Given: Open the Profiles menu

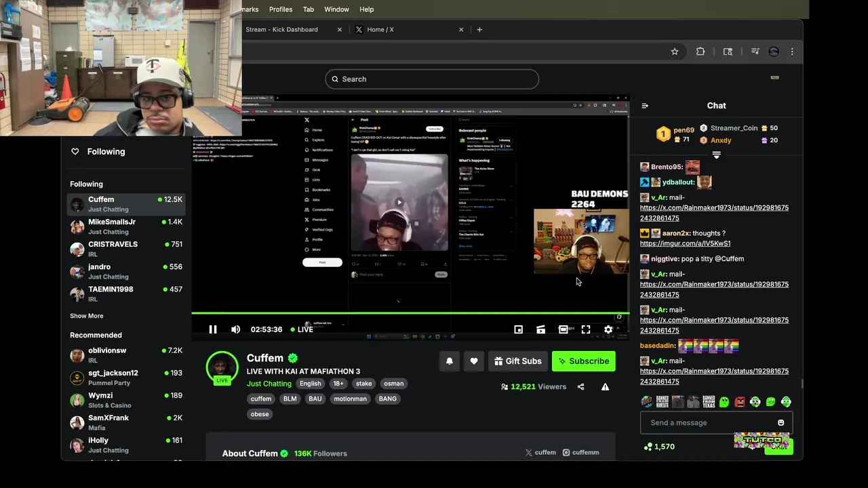Looking at the screenshot, I should click(x=281, y=9).
